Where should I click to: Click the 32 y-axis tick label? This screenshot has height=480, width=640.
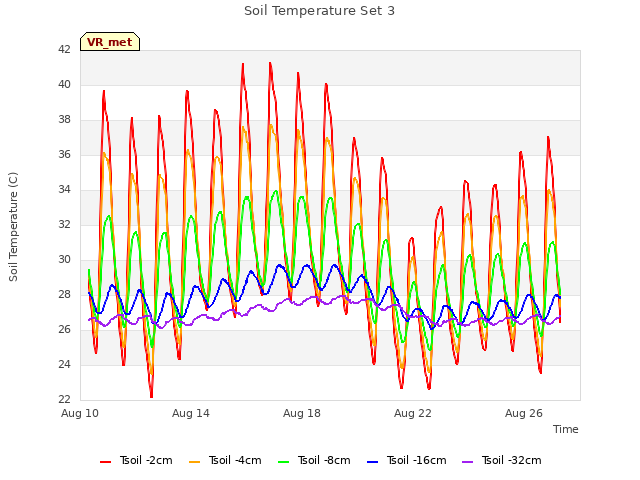pyautogui.click(x=64, y=224)
